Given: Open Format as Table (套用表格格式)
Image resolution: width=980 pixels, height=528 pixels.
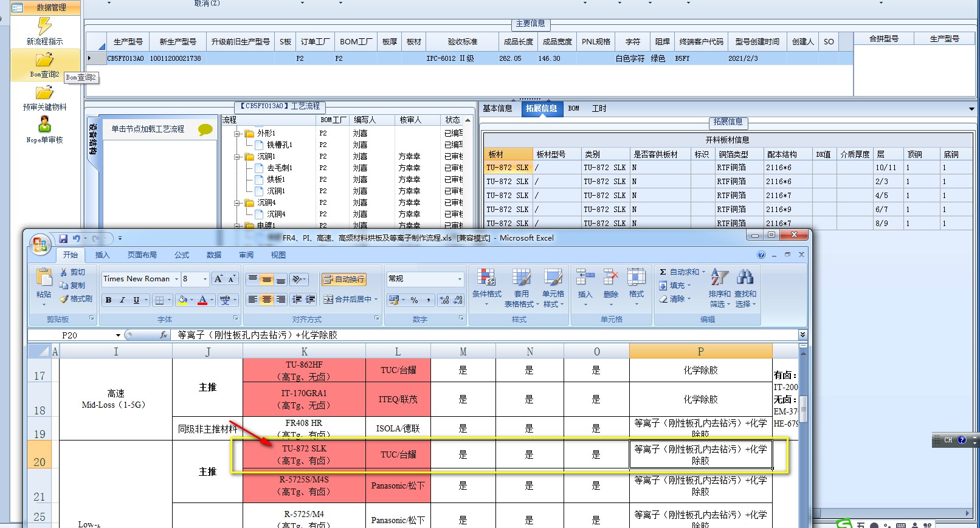Looking at the screenshot, I should coord(522,288).
